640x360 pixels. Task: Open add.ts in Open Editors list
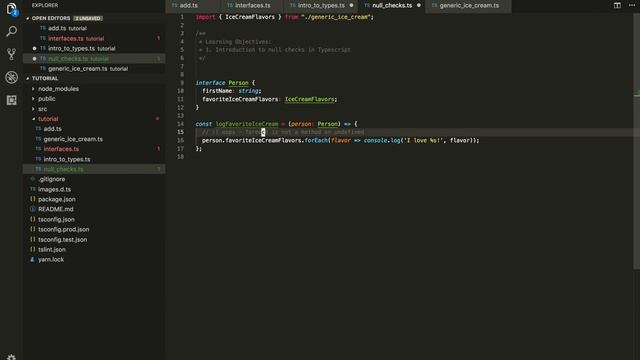click(x=94, y=28)
